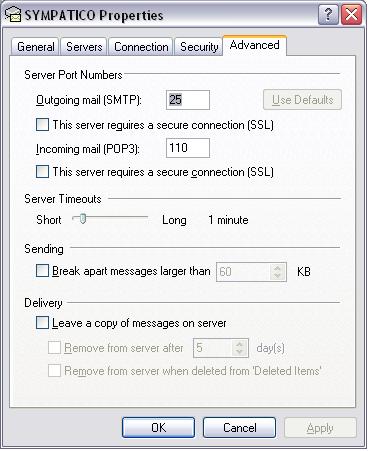Select the Connection tab
The width and height of the screenshot is (369, 451).
(x=141, y=46)
